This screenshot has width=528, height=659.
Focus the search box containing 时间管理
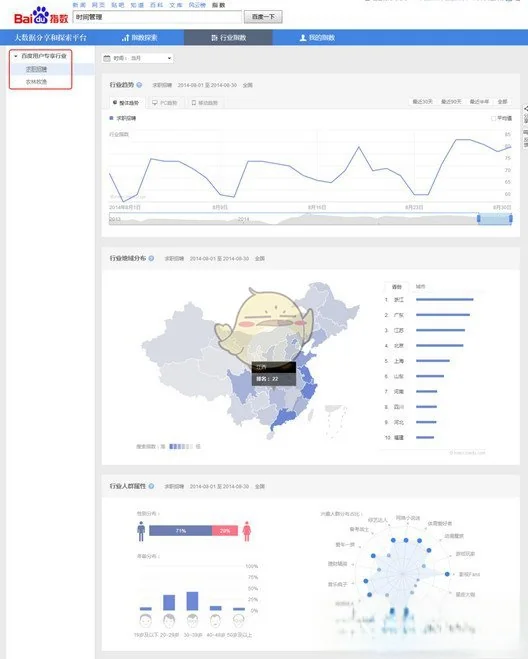pos(157,17)
